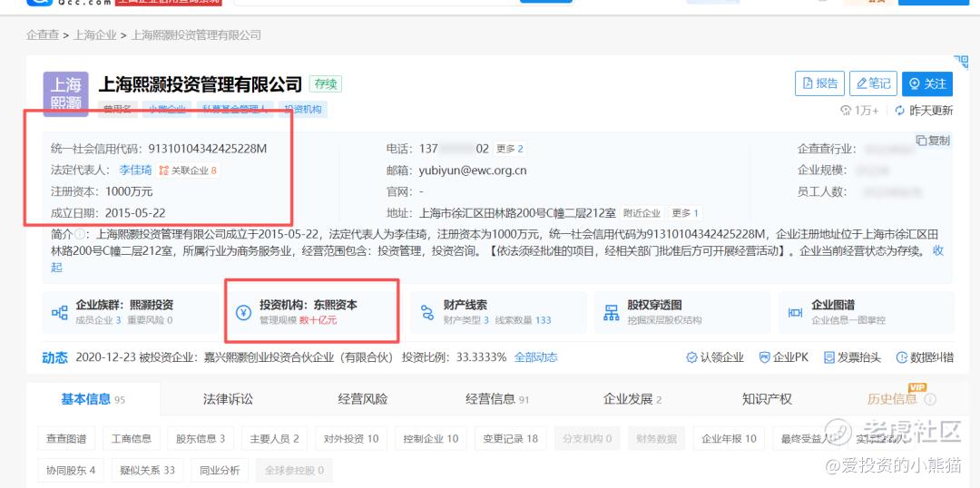Screen dimensions: 980x488
Task: Click 上海企业 breadcrumb link
Action: pos(95,35)
